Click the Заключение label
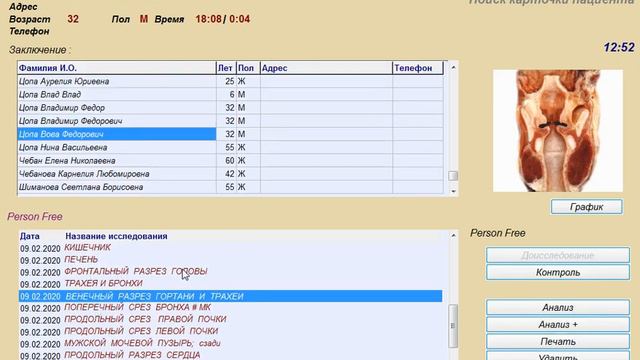This screenshot has width=640, height=360. pos(40,50)
